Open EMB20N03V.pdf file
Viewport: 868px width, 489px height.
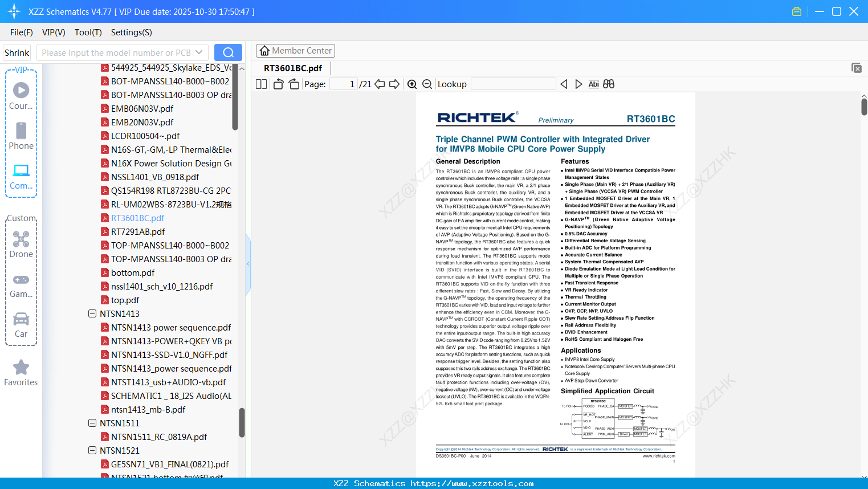click(142, 122)
